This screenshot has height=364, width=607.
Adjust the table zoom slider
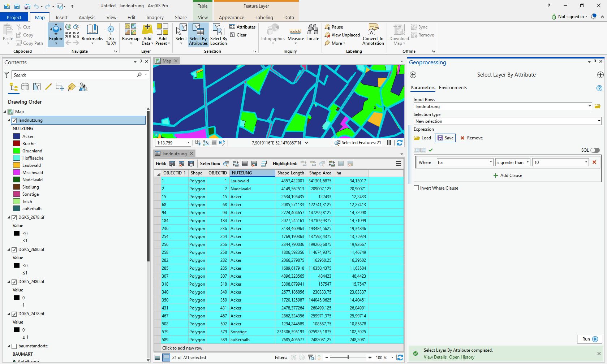point(348,357)
